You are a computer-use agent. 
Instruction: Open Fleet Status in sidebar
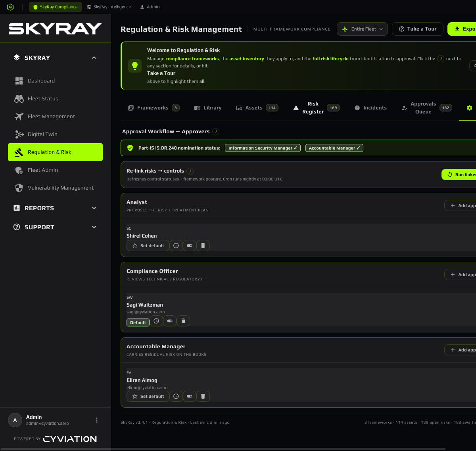(x=55, y=98)
